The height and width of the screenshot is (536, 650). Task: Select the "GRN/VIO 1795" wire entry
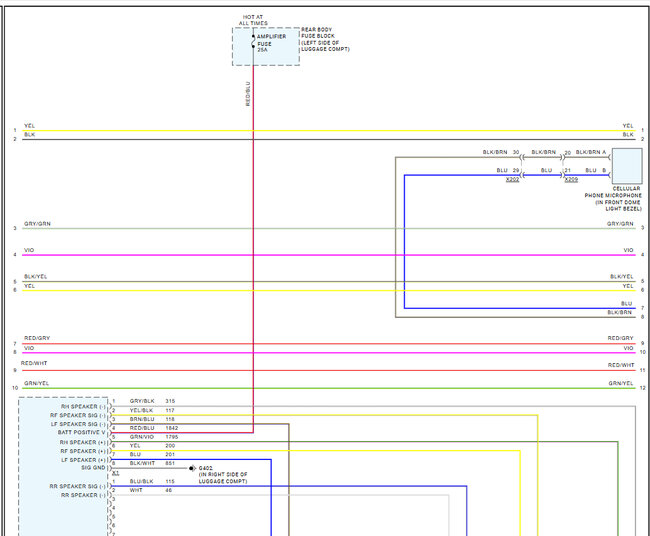coord(154,437)
